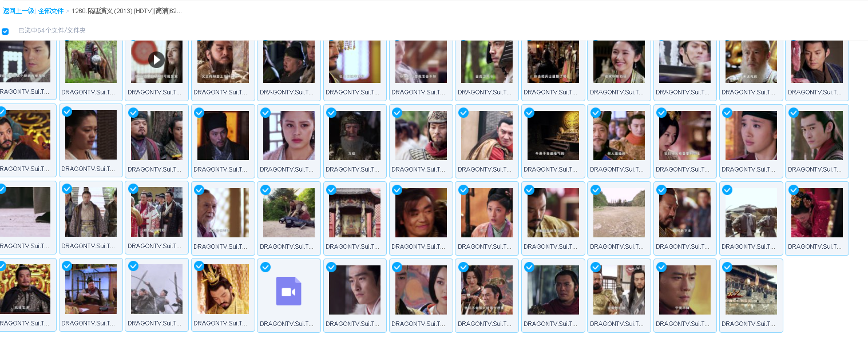The height and width of the screenshot is (346, 868).
Task: Open the 全部文件 breadcrumb link
Action: pyautogui.click(x=51, y=11)
